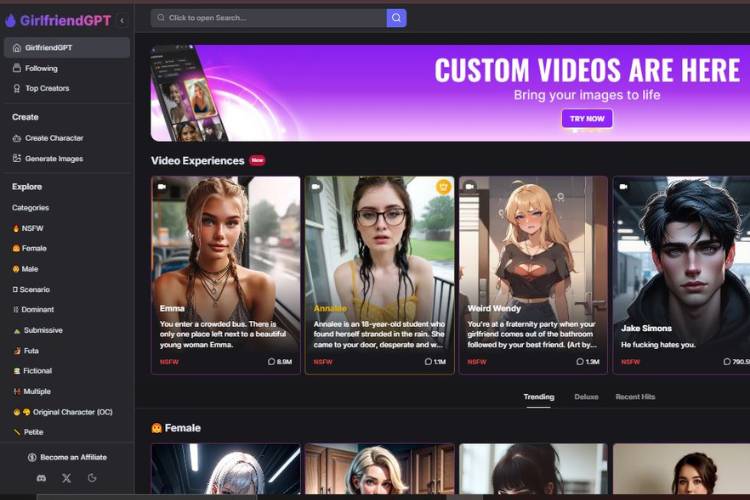The height and width of the screenshot is (500, 750).
Task: Click the chat count on Emma card
Action: coord(280,362)
